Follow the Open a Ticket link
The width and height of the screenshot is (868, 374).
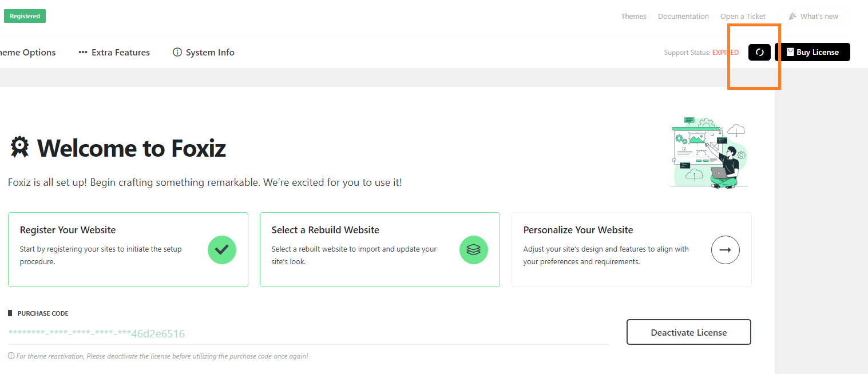point(743,16)
